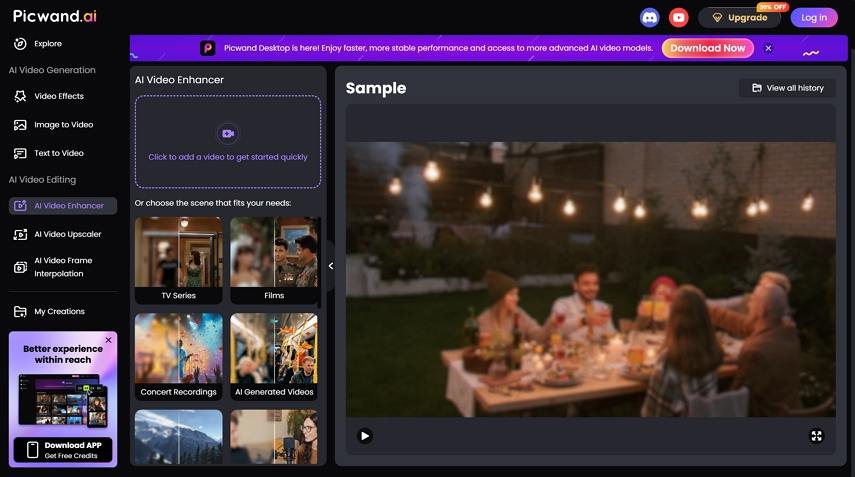855x477 pixels.
Task: Click the 'Sample' heading text
Action: [376, 88]
